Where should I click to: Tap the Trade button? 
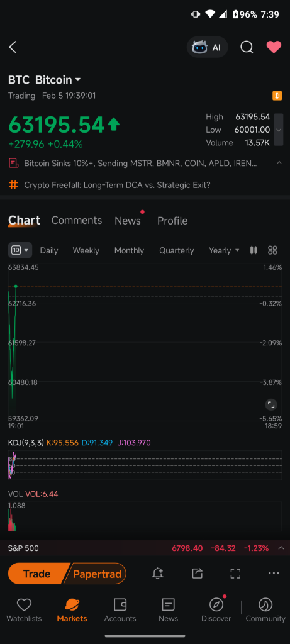pyautogui.click(x=37, y=574)
